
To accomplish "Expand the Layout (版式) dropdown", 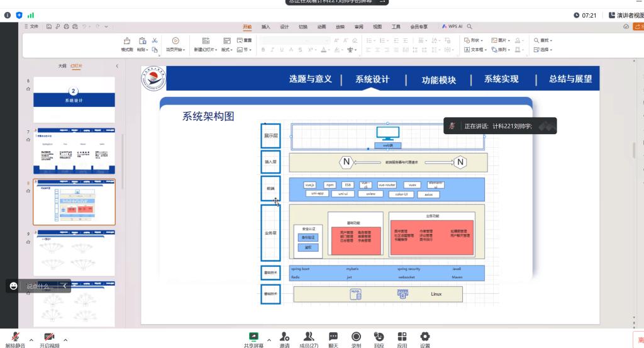I will click(227, 50).
